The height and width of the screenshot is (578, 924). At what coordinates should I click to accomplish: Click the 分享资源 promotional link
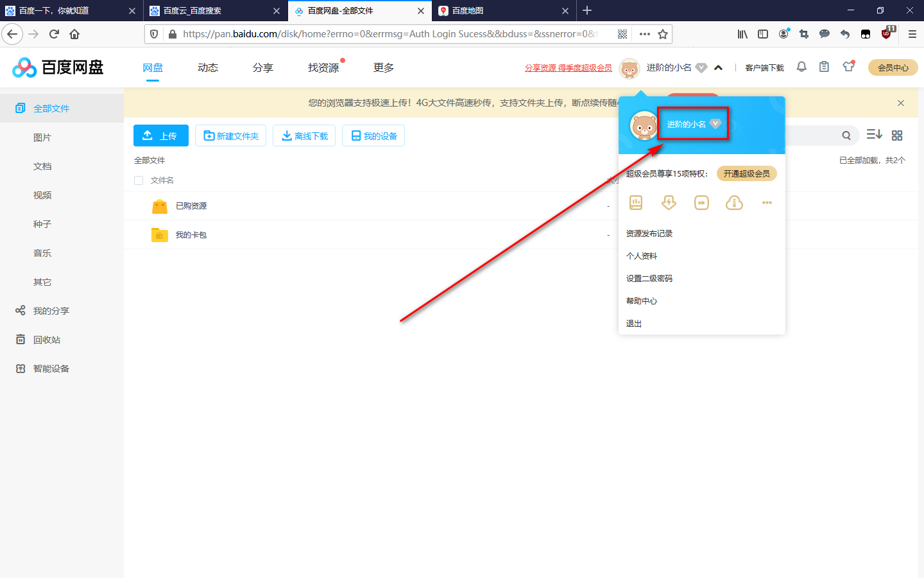(569, 67)
